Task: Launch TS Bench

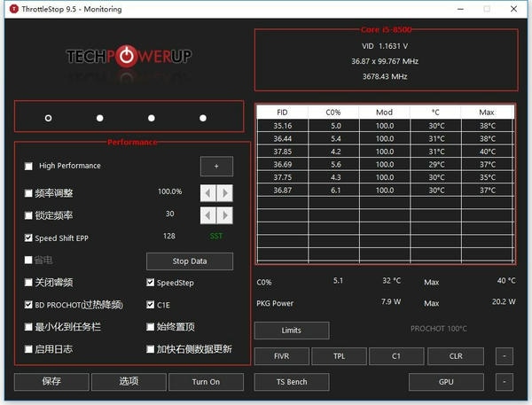Action: [x=292, y=382]
